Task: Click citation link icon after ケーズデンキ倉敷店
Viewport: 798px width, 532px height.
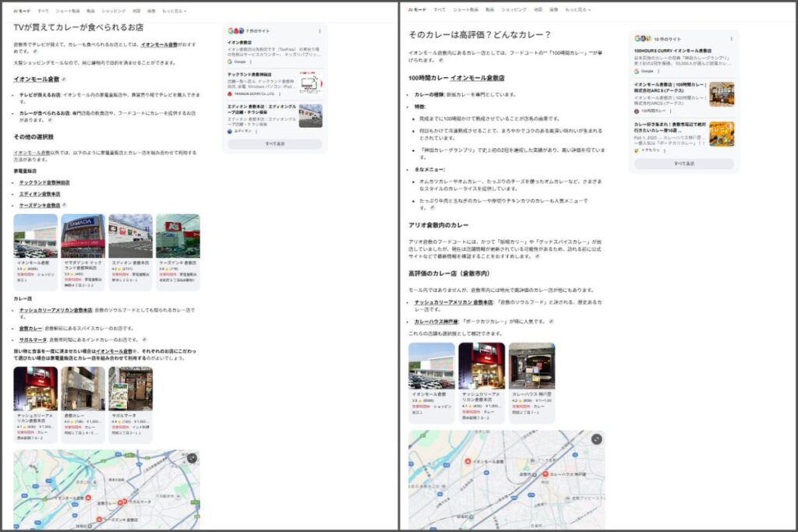Action: tap(65, 206)
